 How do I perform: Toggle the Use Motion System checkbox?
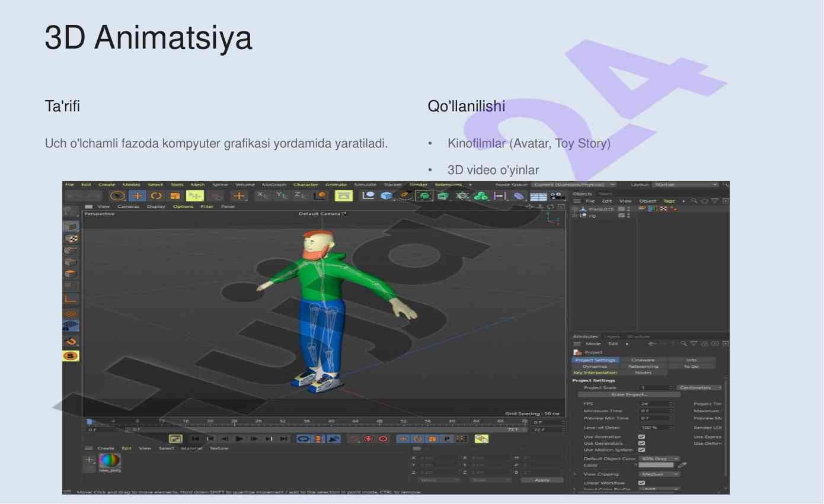(641, 450)
